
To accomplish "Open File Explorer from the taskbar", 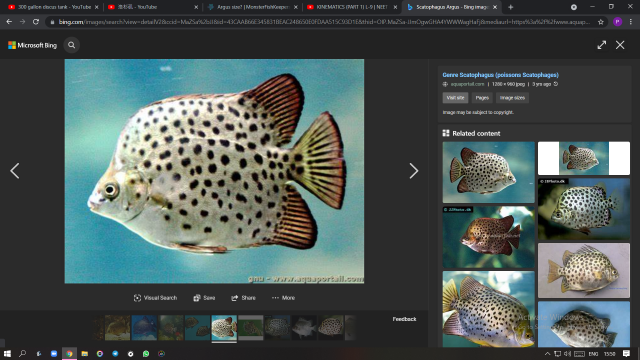I will [84, 354].
